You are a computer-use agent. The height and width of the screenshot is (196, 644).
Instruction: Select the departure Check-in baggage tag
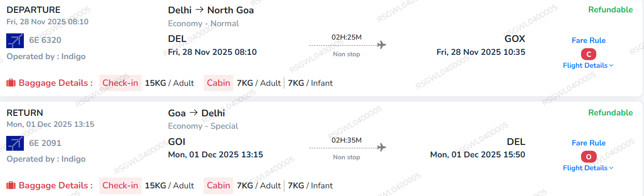pos(120,83)
